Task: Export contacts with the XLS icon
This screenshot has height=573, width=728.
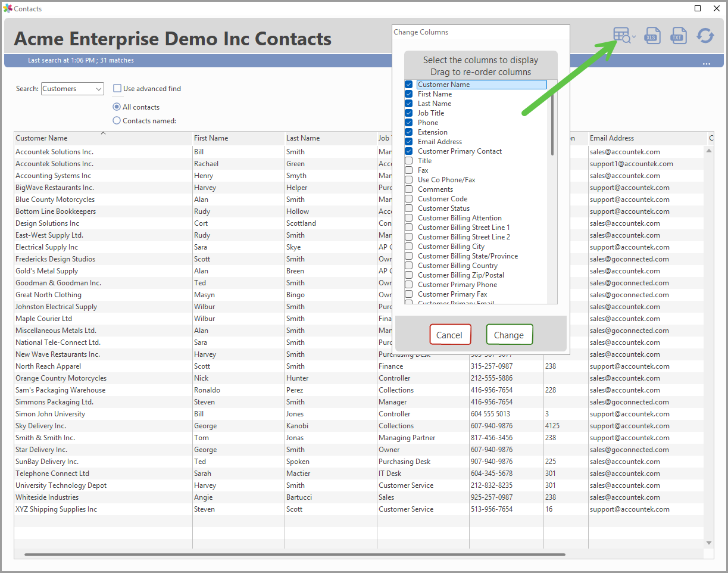Action: pos(652,36)
